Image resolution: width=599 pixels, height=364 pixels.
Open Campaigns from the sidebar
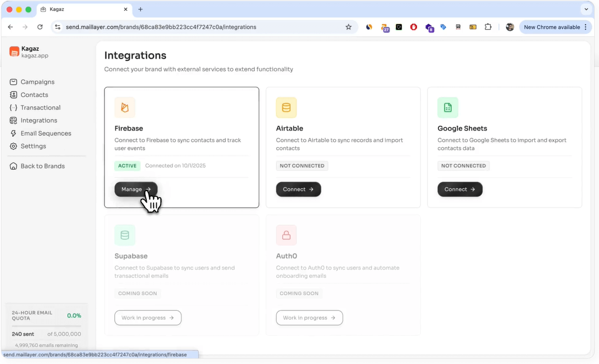(x=37, y=82)
